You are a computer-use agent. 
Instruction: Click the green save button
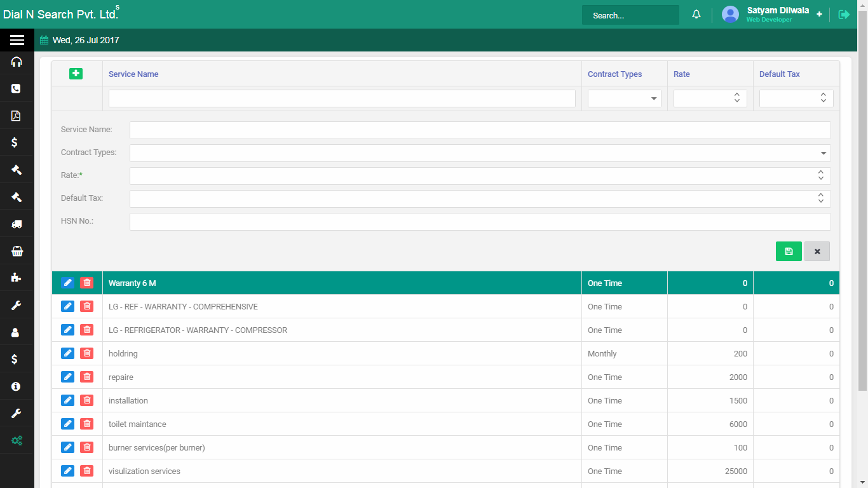788,251
